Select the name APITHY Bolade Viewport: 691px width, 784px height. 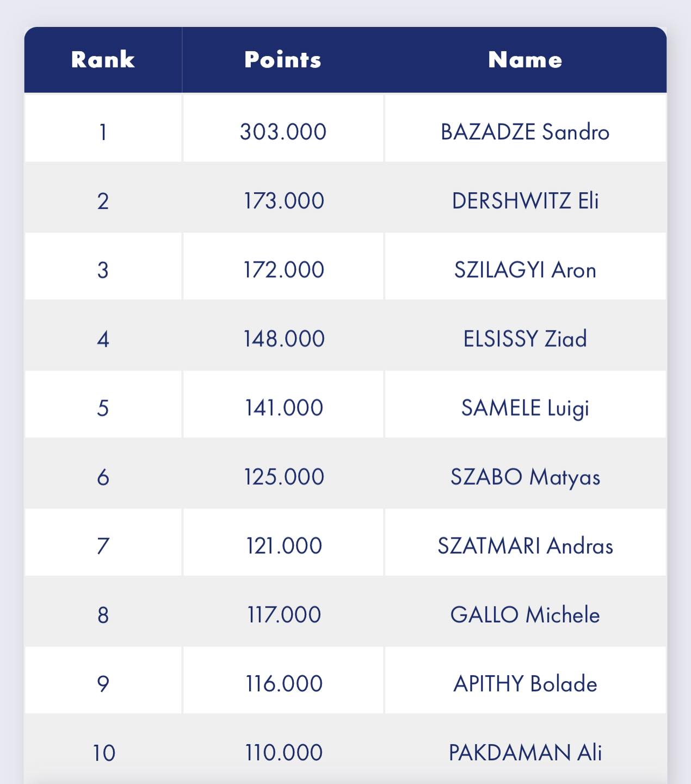point(525,684)
